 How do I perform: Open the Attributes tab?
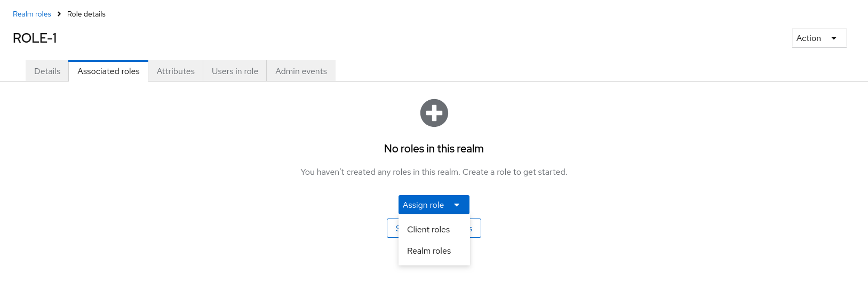click(176, 71)
